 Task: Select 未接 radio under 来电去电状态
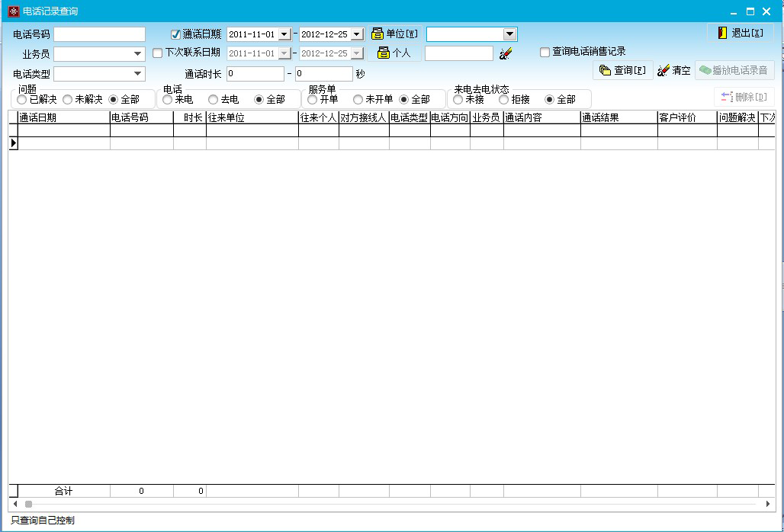[x=458, y=100]
